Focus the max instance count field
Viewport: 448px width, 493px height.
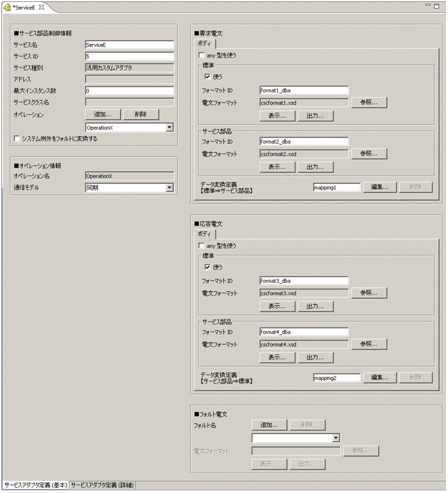(129, 90)
